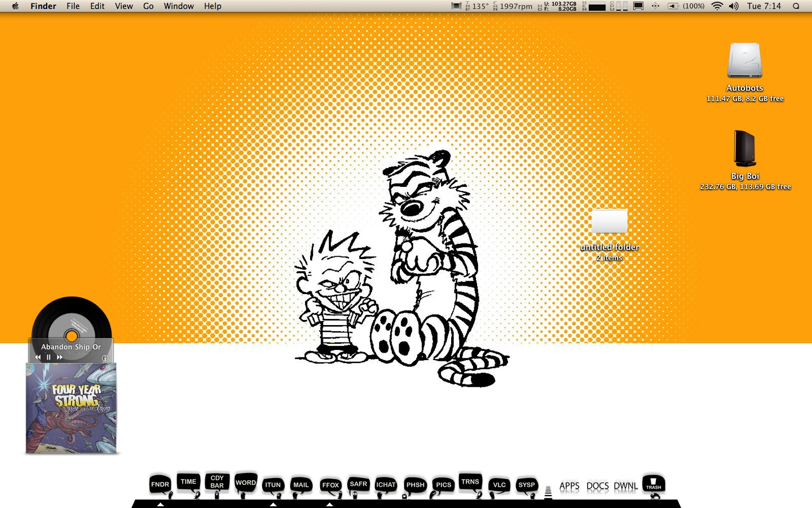The height and width of the screenshot is (508, 812).
Task: Open the Apple logo menu
Action: click(15, 6)
